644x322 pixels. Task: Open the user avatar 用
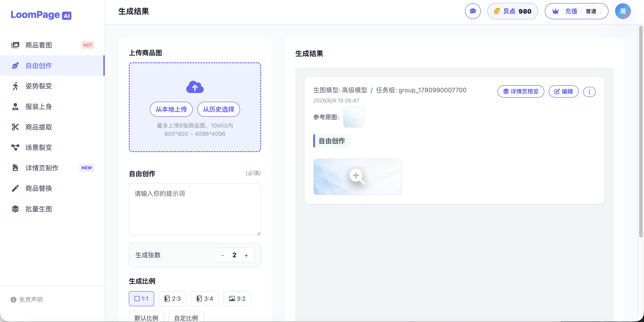pyautogui.click(x=623, y=11)
